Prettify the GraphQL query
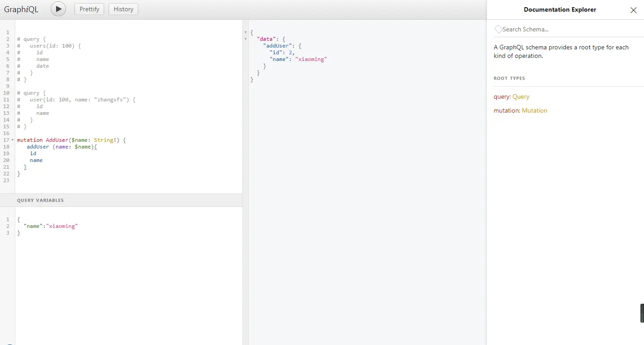The width and height of the screenshot is (644, 345). (89, 9)
